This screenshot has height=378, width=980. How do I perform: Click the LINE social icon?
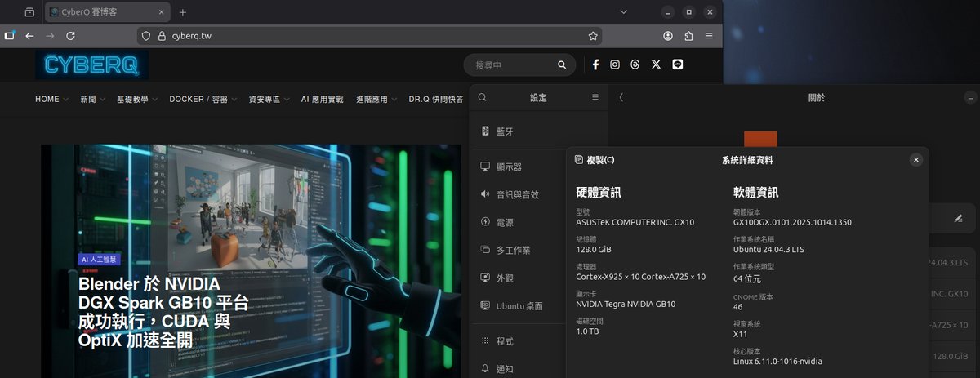pos(677,64)
